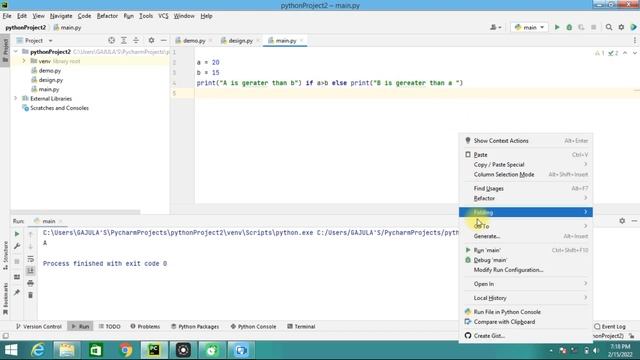Image resolution: width=640 pixels, height=360 pixels.
Task: Open the main run configuration dropdown
Action: pyautogui.click(x=529, y=27)
